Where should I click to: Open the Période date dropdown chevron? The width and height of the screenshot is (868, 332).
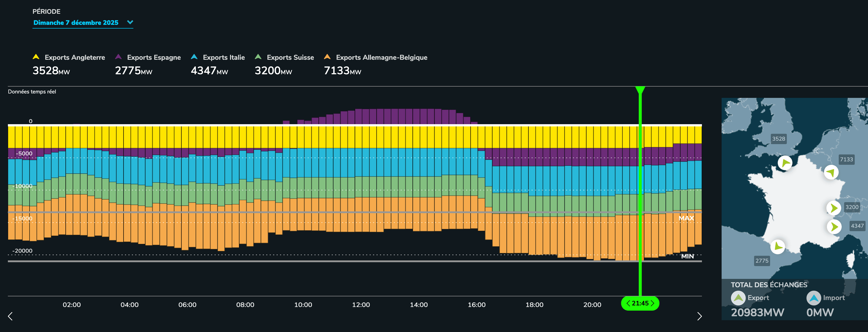(130, 22)
